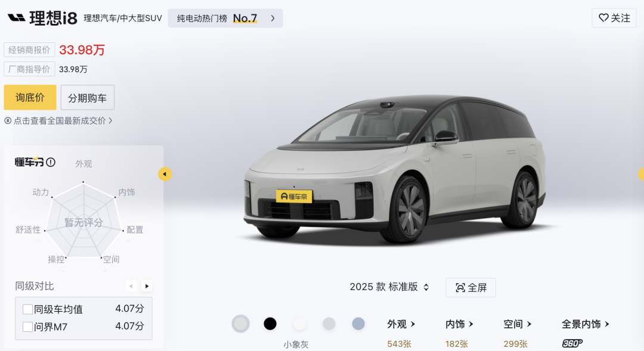
Task: Click the 分期购车 button
Action: point(88,97)
